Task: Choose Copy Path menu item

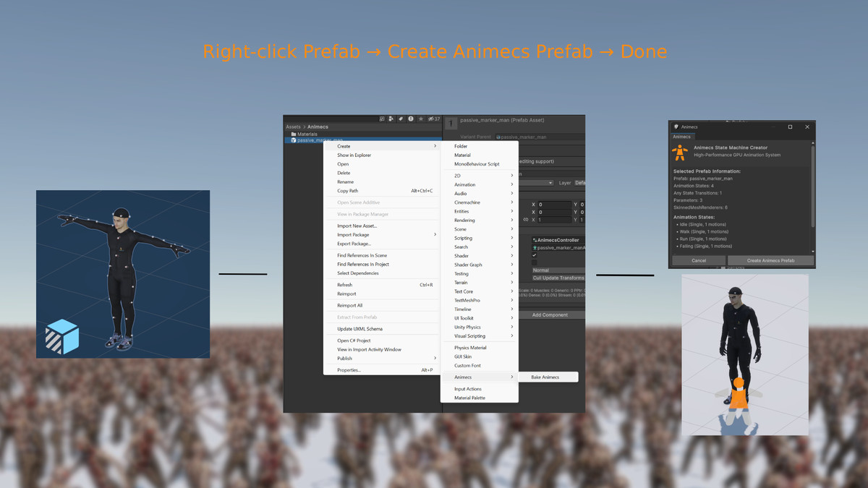Action: 383,191
